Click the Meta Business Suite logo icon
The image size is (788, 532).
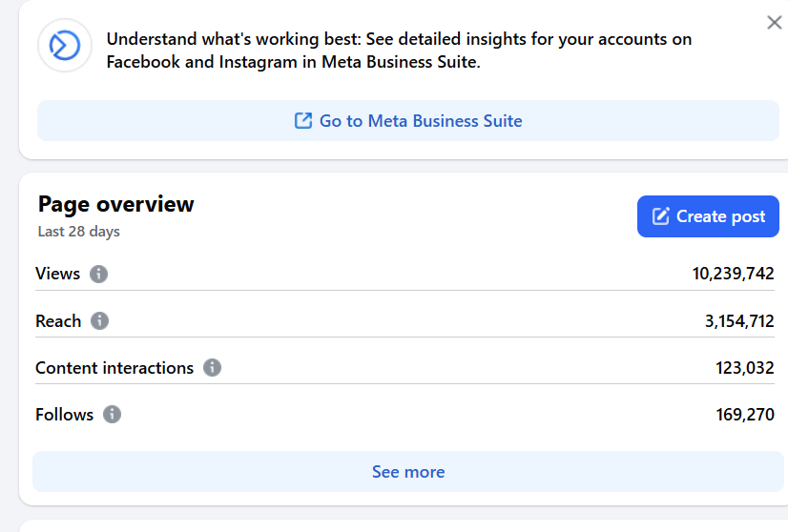(x=65, y=46)
